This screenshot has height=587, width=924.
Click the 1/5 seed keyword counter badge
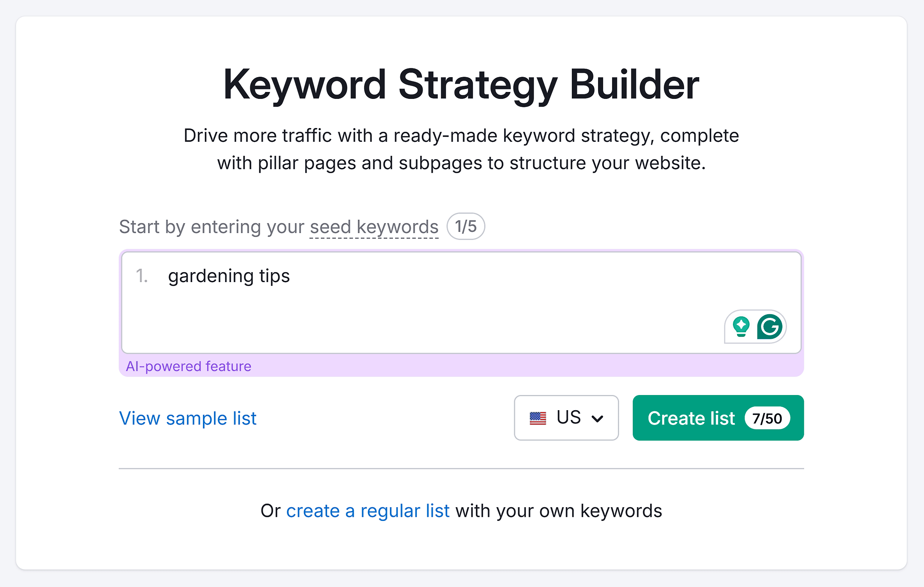point(465,227)
